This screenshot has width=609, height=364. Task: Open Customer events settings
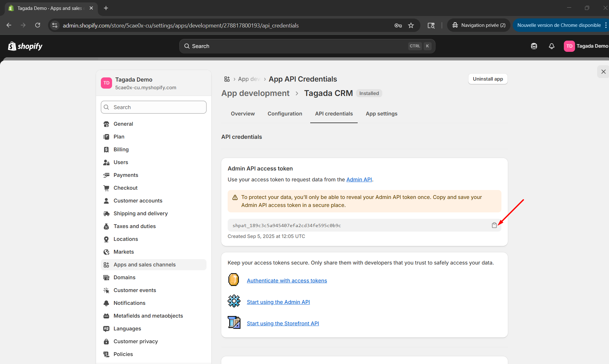[154, 290]
